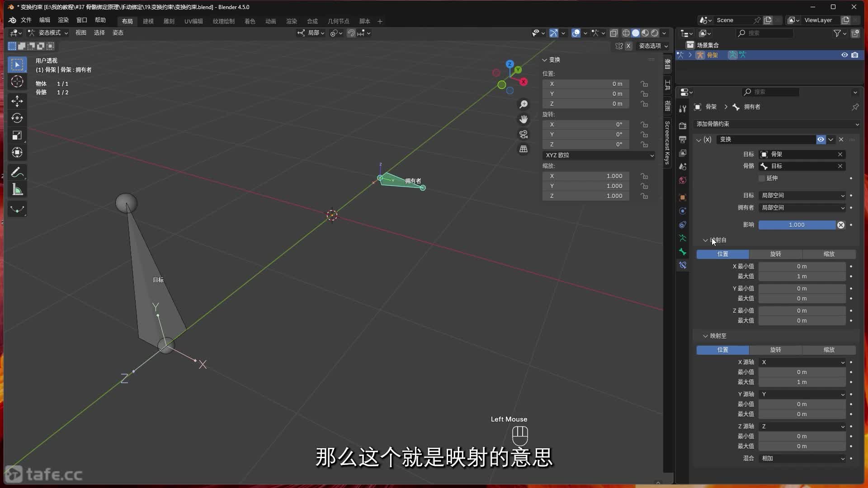
Task: Disable 骨架 in renders via camera icon
Action: point(854,55)
